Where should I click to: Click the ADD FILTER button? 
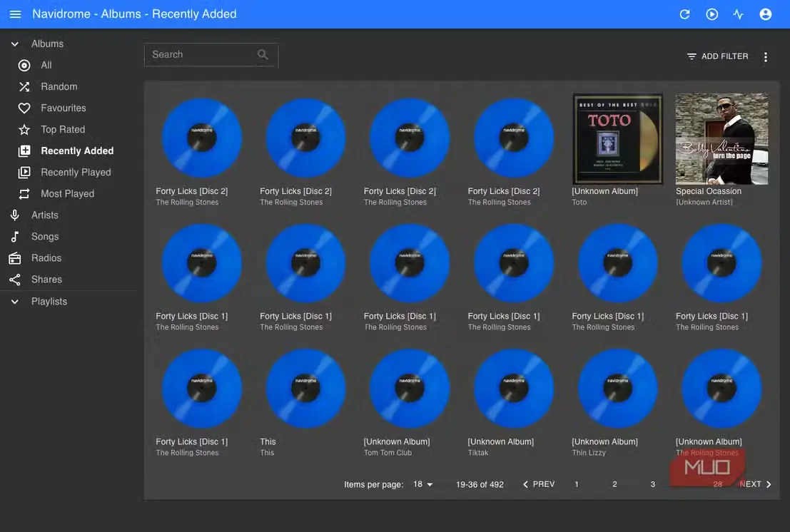(x=717, y=56)
